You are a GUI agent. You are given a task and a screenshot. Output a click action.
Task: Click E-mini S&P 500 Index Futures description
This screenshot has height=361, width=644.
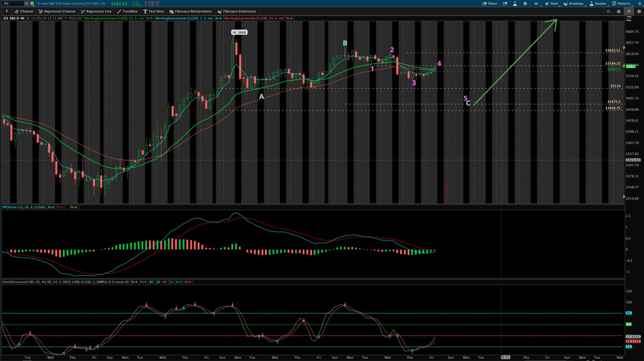(x=71, y=3)
